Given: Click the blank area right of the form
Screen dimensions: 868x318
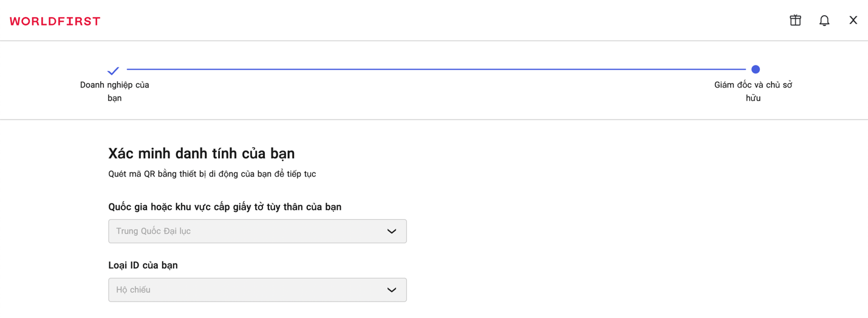Looking at the screenshot, I should [x=607, y=243].
